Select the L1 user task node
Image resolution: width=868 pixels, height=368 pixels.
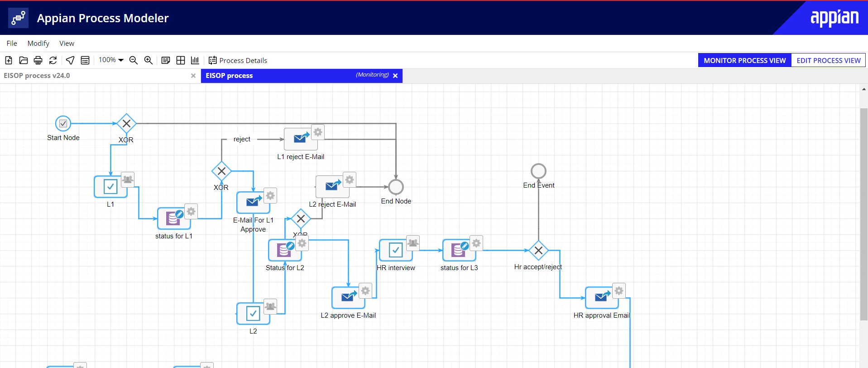[110, 187]
